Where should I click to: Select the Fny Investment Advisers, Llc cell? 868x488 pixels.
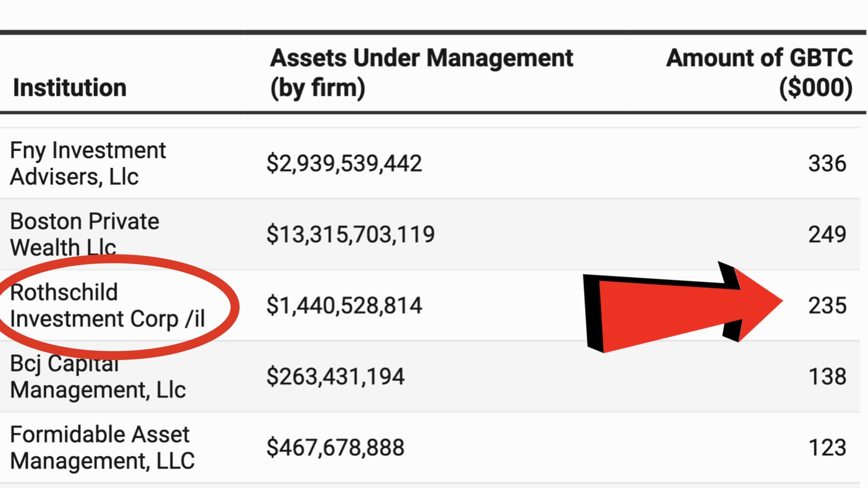(88, 163)
